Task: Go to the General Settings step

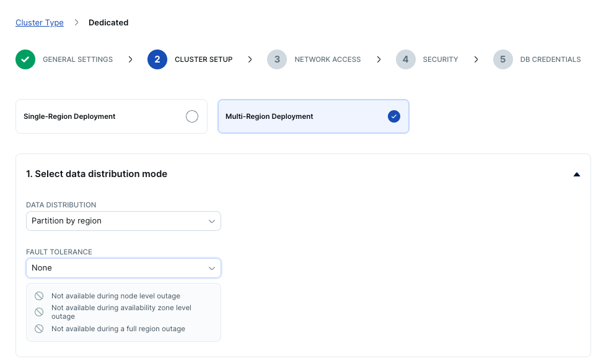Action: [x=78, y=59]
